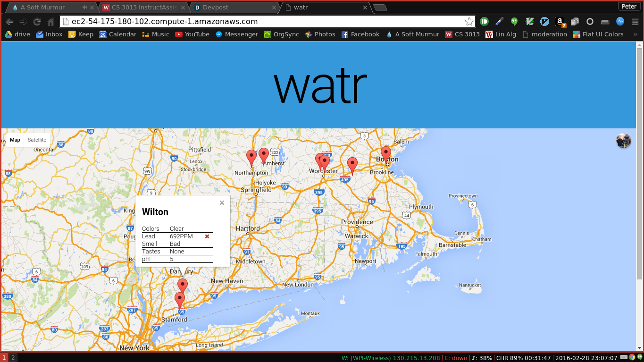
Task: Open the Lin Alg bookmark
Action: (x=501, y=34)
